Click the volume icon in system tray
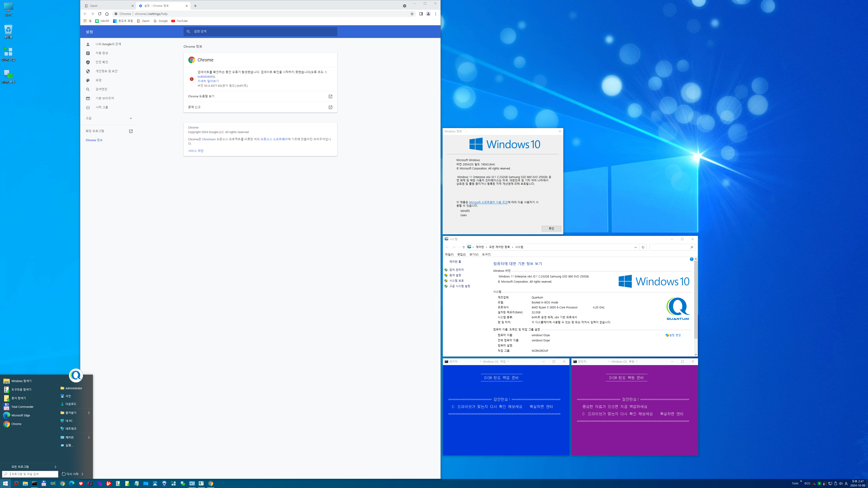The width and height of the screenshot is (868, 488). (841, 484)
